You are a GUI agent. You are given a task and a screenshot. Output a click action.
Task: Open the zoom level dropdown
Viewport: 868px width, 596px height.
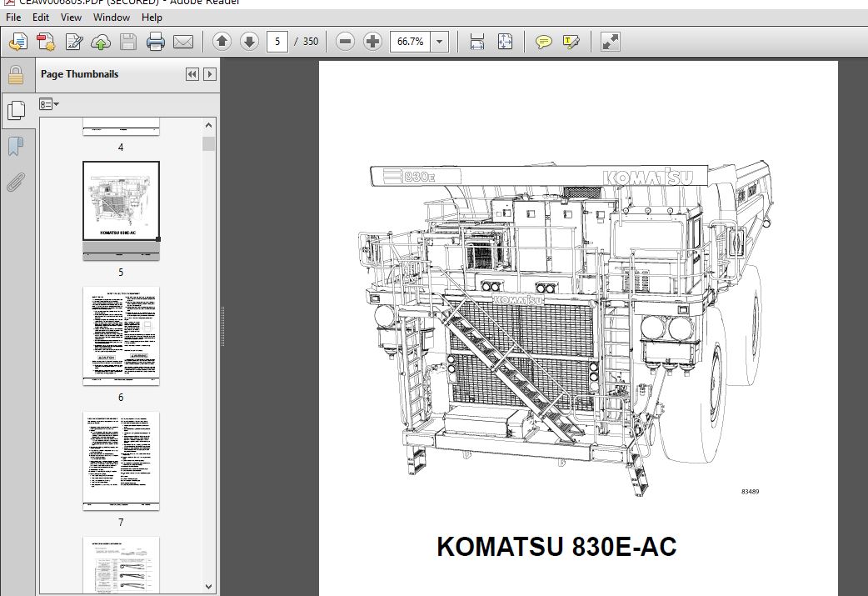[440, 42]
